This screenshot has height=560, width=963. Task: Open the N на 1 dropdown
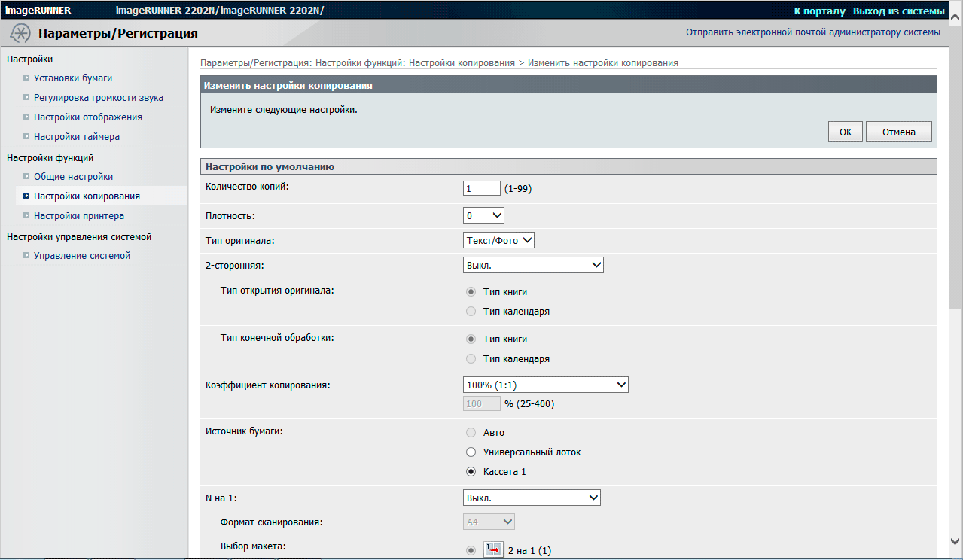pos(532,498)
